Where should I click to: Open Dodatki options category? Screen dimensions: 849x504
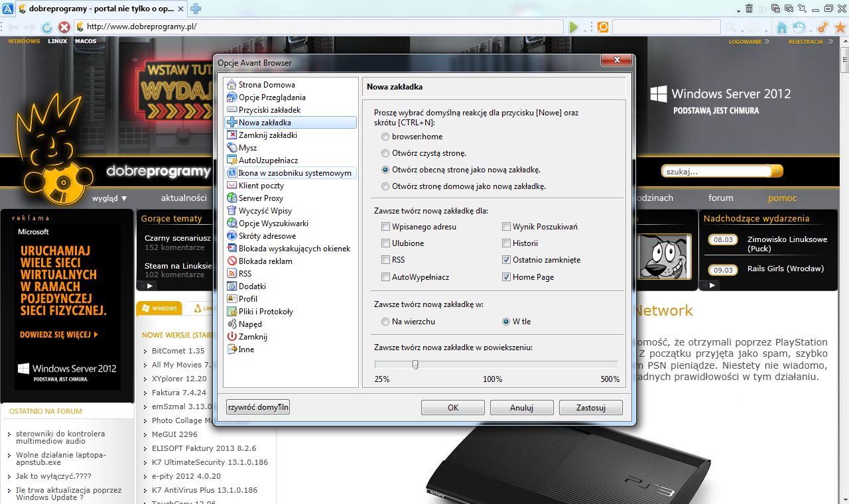point(252,286)
